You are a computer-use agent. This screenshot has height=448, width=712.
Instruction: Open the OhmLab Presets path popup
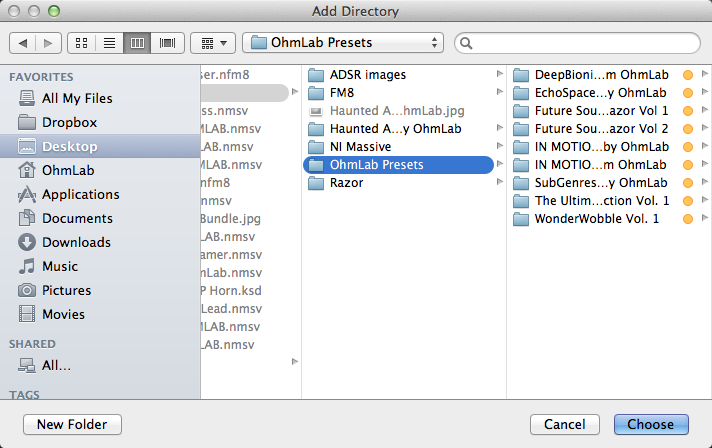click(343, 43)
